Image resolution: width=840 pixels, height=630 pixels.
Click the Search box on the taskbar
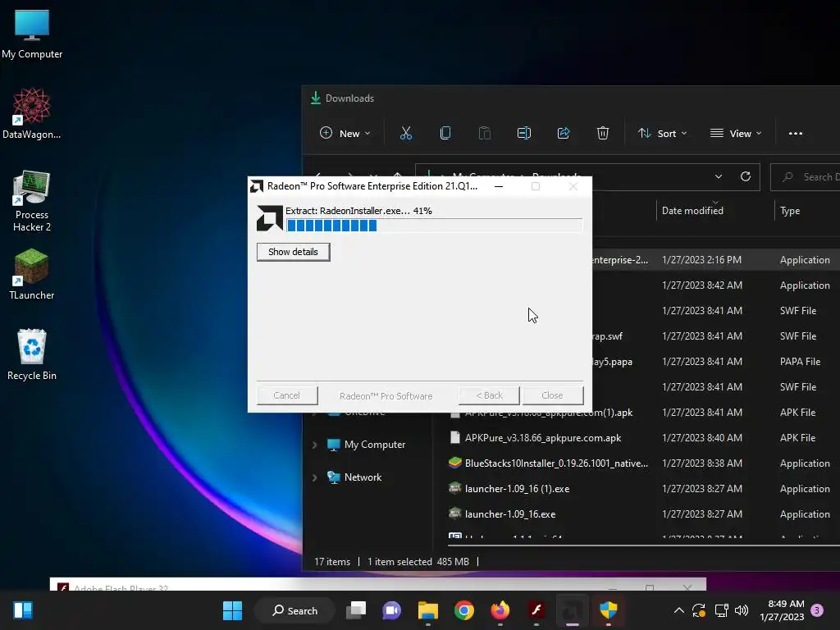point(294,610)
